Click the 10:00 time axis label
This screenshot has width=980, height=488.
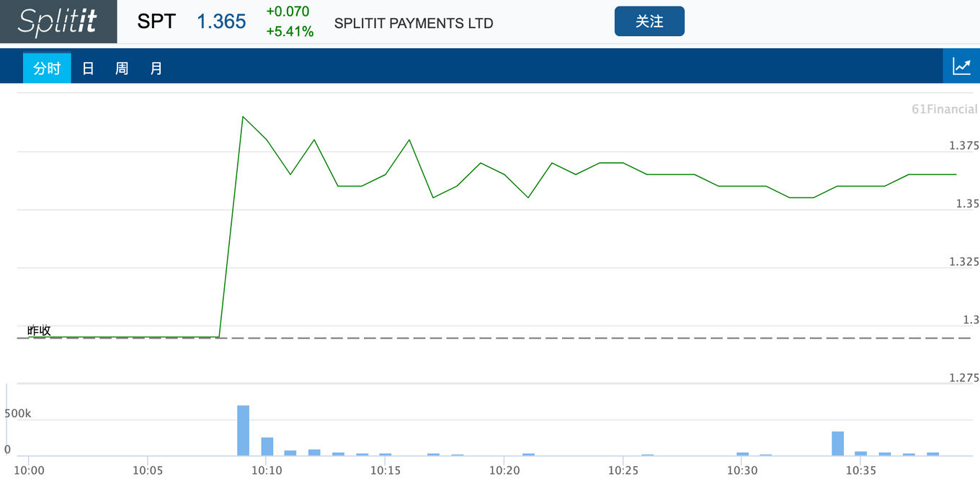[x=29, y=470]
